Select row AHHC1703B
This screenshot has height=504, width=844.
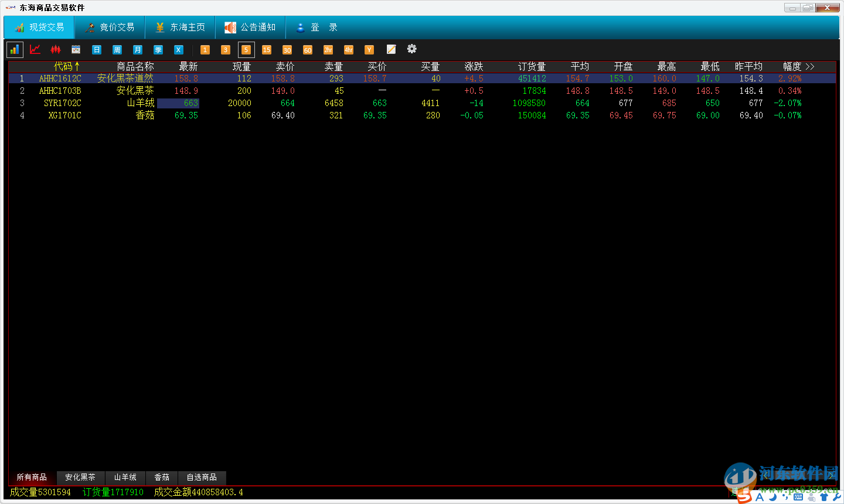(422, 91)
